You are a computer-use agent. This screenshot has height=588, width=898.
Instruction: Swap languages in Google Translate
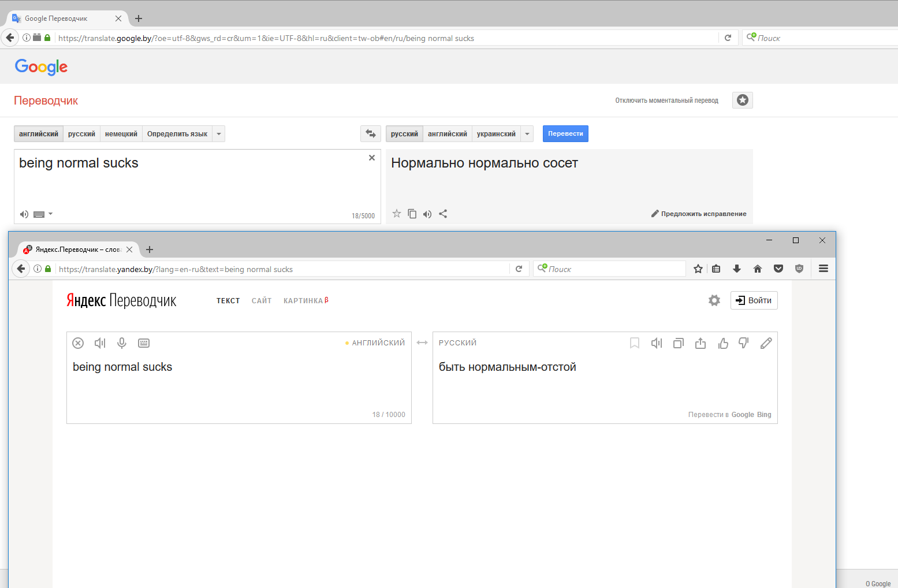pyautogui.click(x=371, y=133)
